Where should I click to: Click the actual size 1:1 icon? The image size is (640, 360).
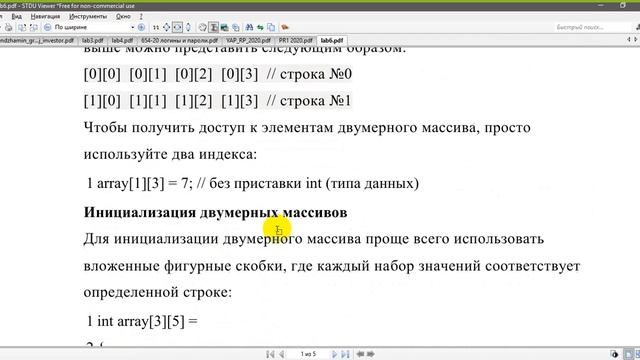tap(156, 27)
